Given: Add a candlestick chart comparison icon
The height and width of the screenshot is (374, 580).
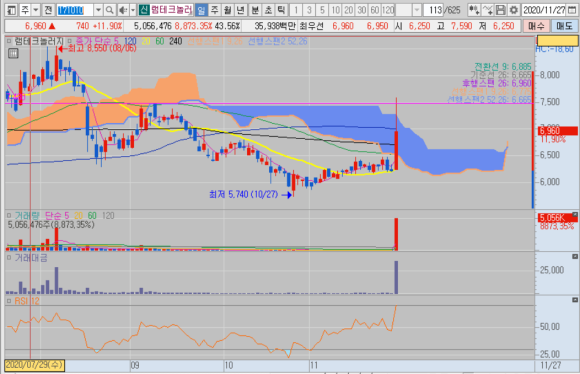Looking at the screenshot, I should point(474,10).
